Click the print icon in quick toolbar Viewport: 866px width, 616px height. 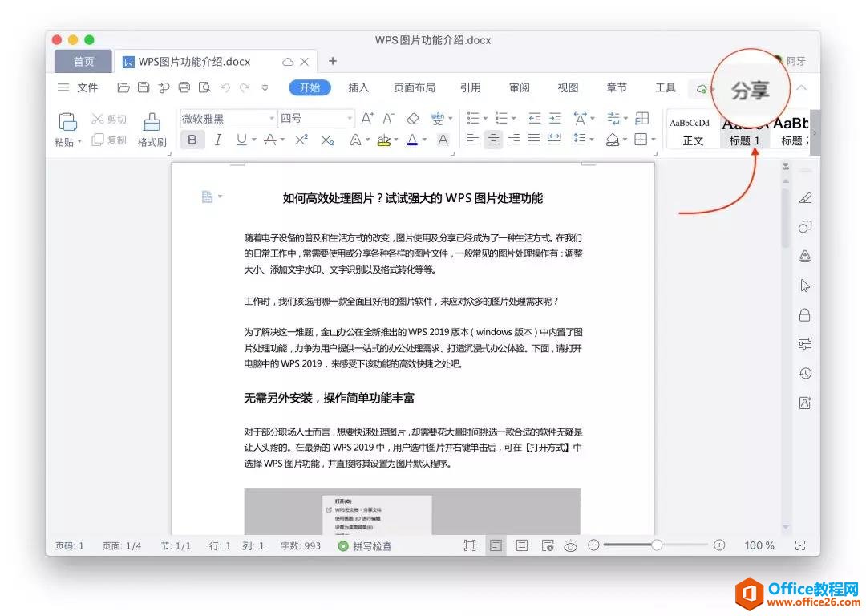point(184,87)
